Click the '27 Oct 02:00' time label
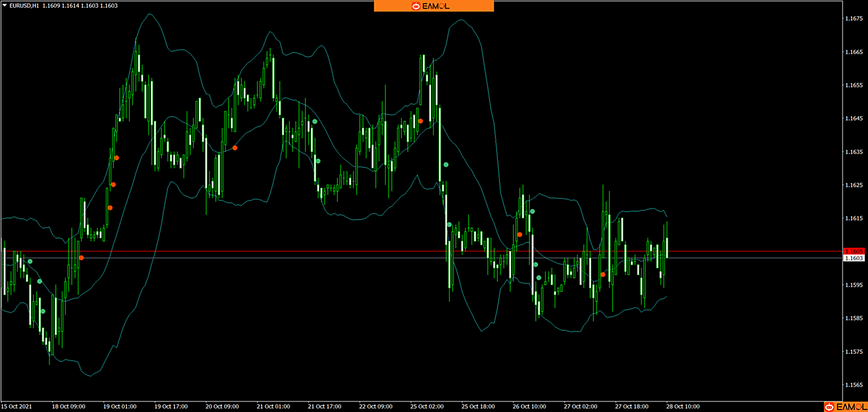Screen dimensions: 868x412 click(x=580, y=406)
